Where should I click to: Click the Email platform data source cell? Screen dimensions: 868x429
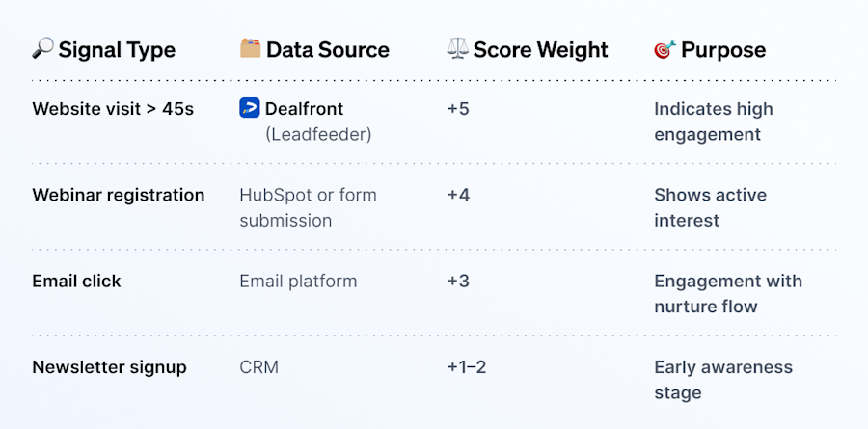pos(298,282)
